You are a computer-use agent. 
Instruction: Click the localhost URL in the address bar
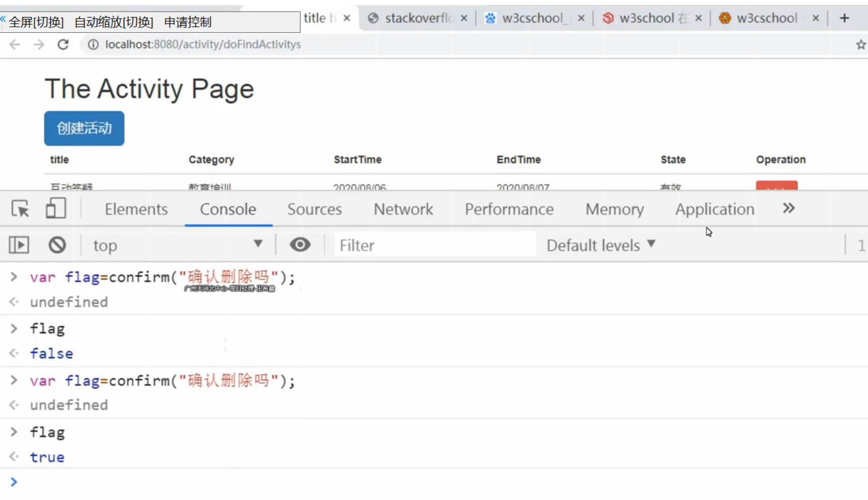click(203, 44)
